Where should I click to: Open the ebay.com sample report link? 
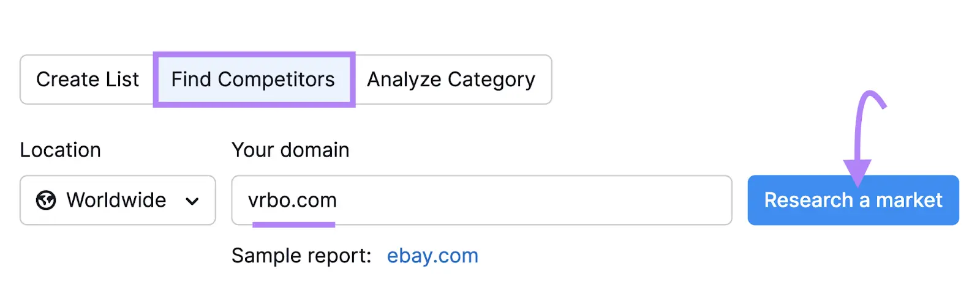coord(432,256)
